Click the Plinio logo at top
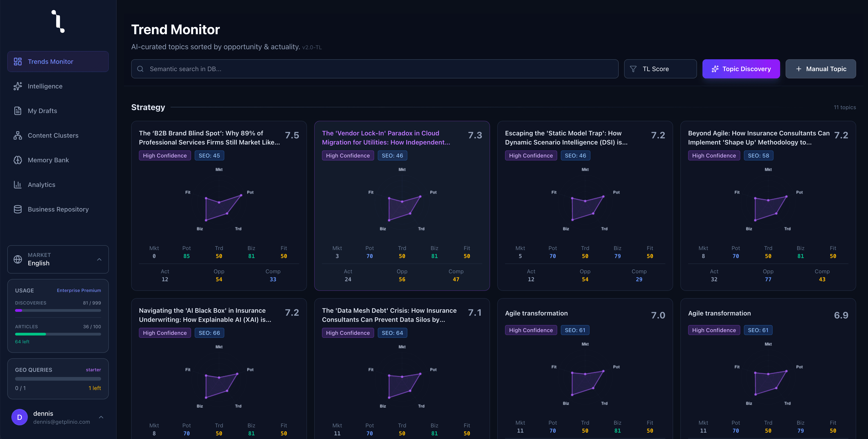The height and width of the screenshot is (439, 868). pyautogui.click(x=58, y=22)
